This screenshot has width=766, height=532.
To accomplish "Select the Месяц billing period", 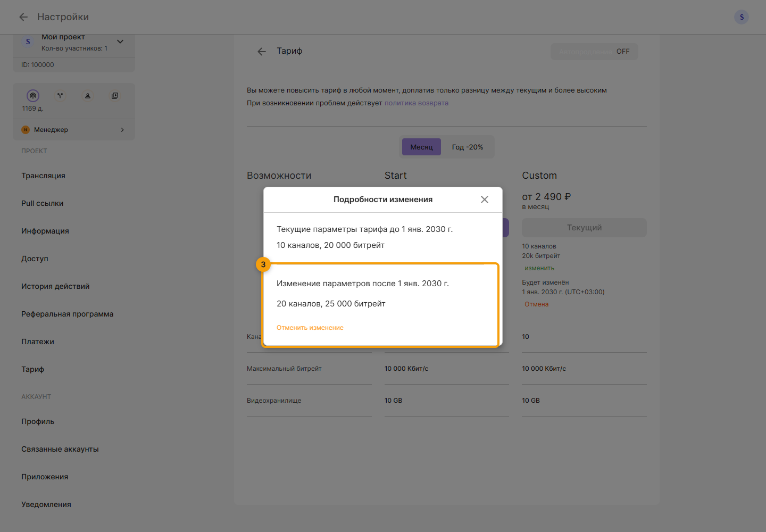I will (x=421, y=147).
